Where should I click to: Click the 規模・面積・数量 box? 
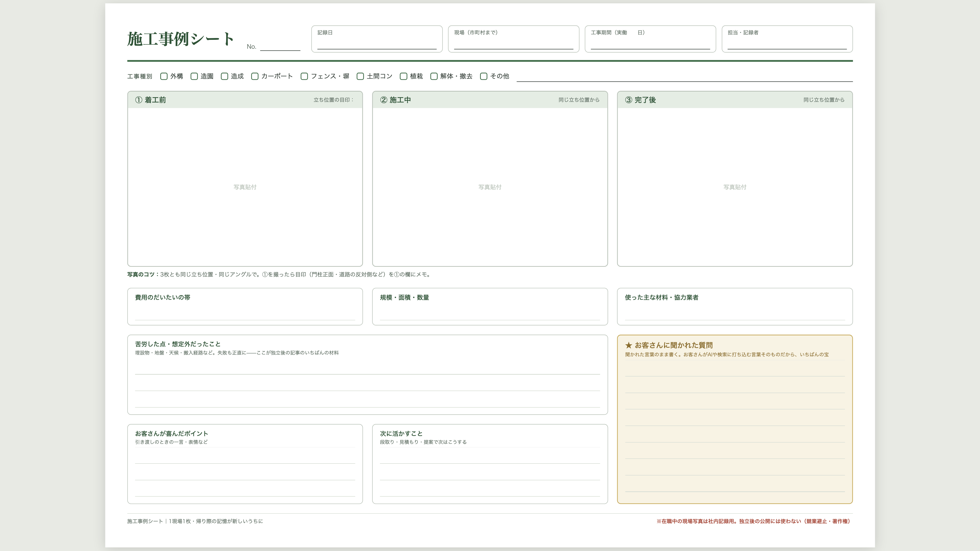point(490,307)
